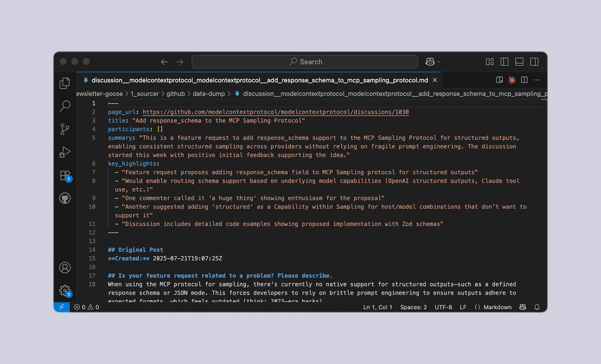This screenshot has height=364, width=601.
Task: Click line number 14 in gutter
Action: [92, 250]
